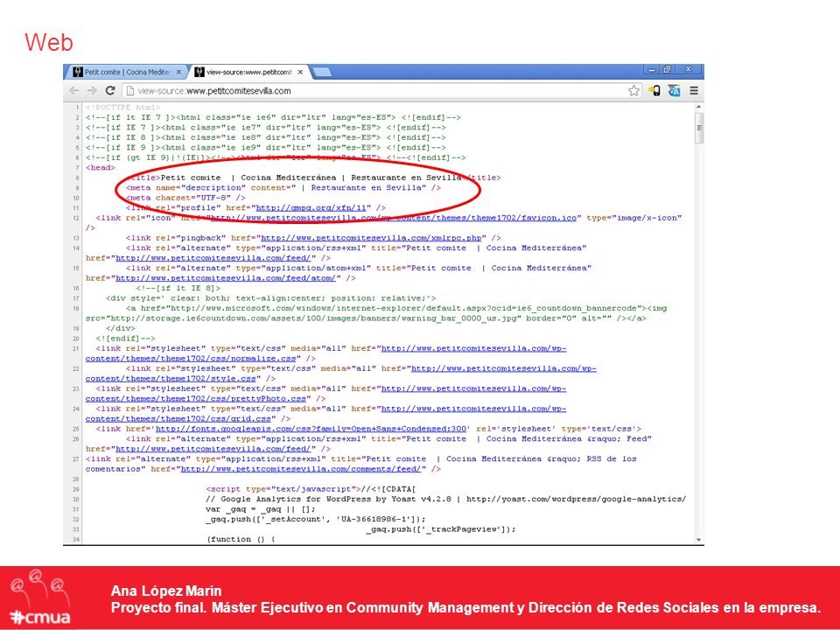Image resolution: width=840 pixels, height=630 pixels.
Task: Open the css/grid.css stylesheet link
Action: click(325, 414)
